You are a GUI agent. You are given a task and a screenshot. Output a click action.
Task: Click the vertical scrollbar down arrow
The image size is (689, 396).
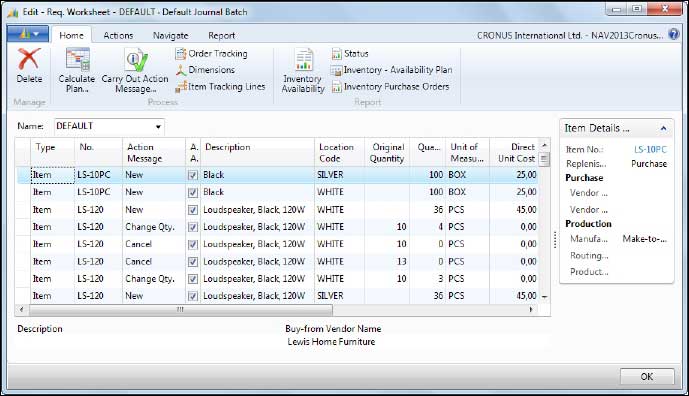tap(544, 297)
